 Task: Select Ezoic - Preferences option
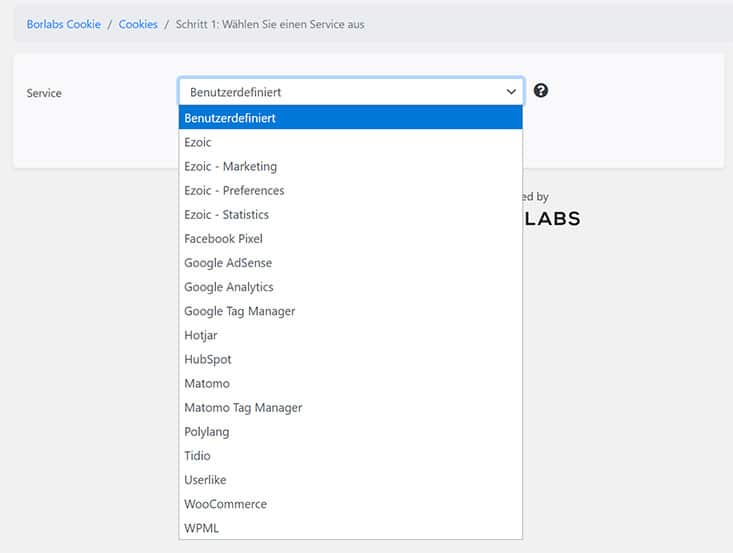(x=351, y=190)
